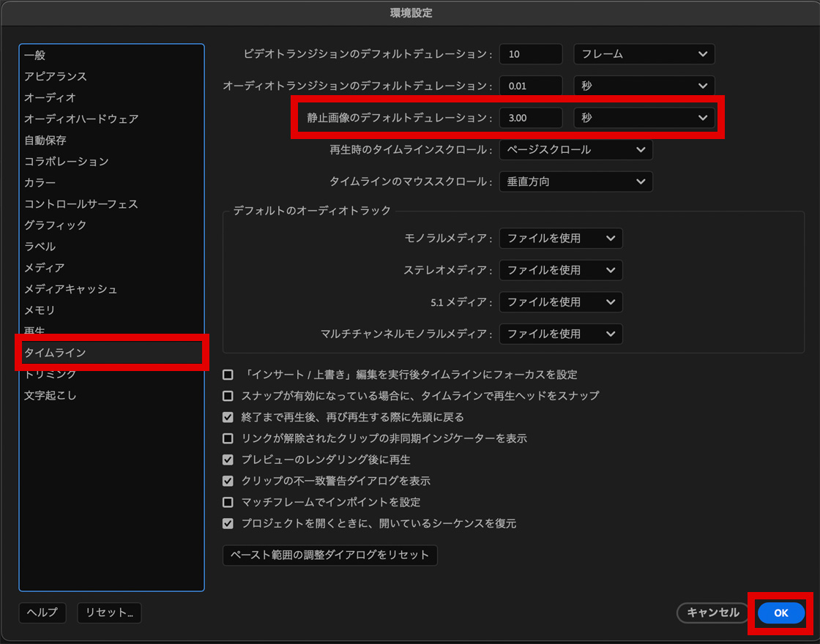Image resolution: width=820 pixels, height=644 pixels.
Task: Select アピアランス in the preferences sidebar
Action: coord(56,76)
